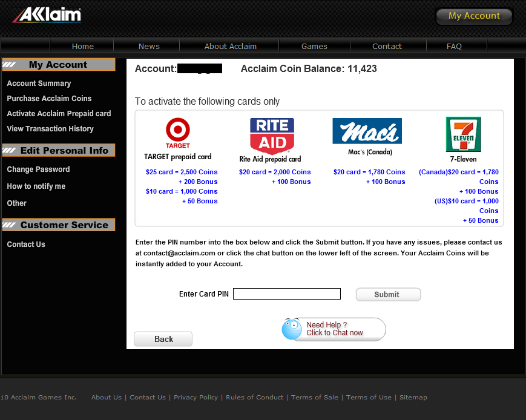This screenshot has width=526, height=420.
Task: Click Need Help Click to Chat now
Action: (x=334, y=329)
